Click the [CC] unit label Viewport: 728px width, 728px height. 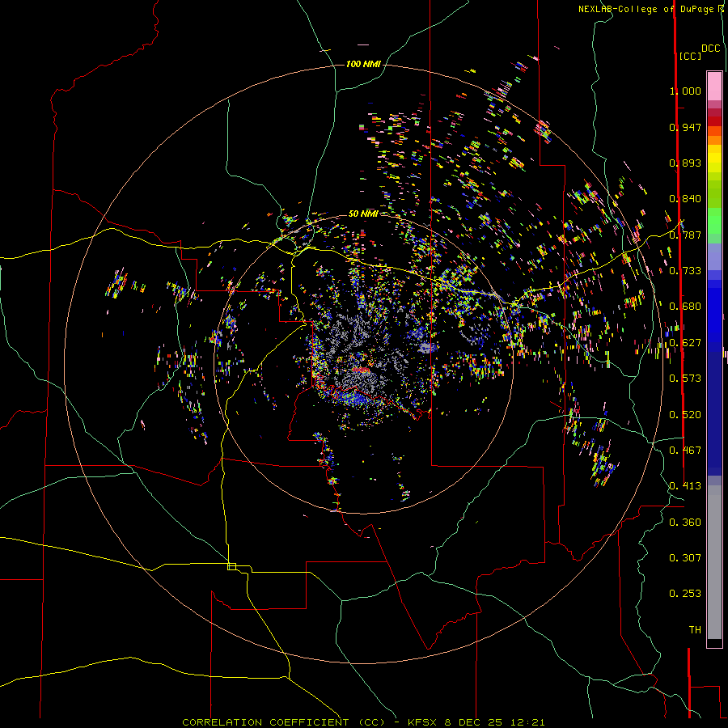691,56
